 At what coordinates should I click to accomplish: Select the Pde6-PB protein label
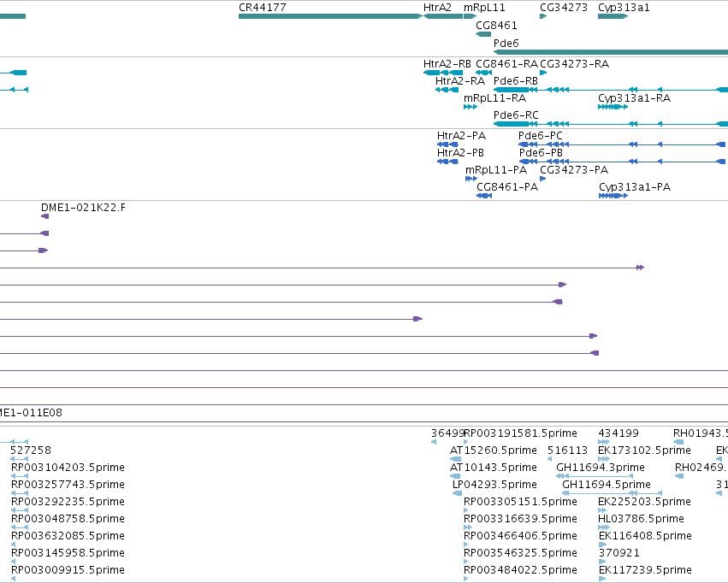[x=541, y=153]
